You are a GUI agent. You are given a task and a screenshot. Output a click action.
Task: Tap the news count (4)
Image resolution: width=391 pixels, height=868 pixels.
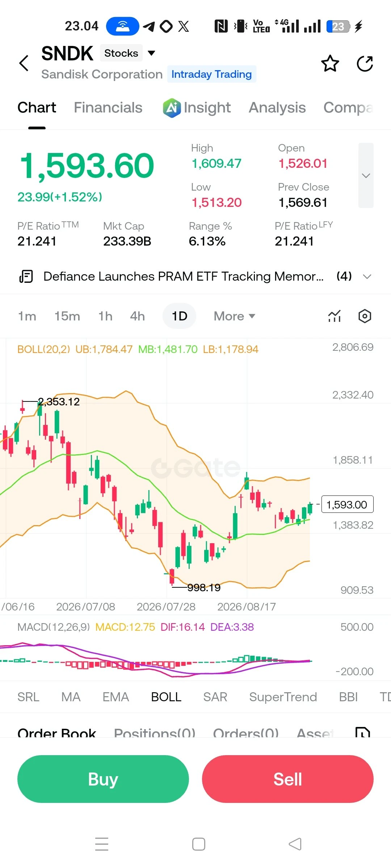pos(344,276)
